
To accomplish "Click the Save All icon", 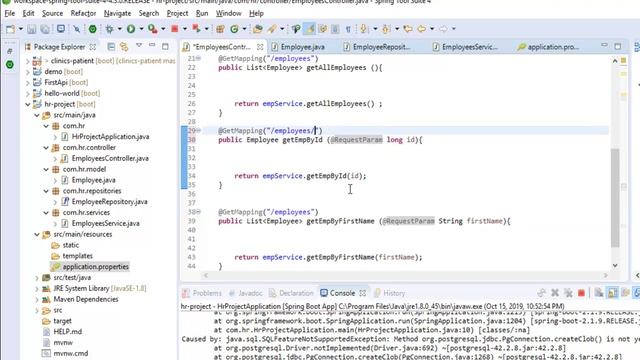I will (44, 29).
